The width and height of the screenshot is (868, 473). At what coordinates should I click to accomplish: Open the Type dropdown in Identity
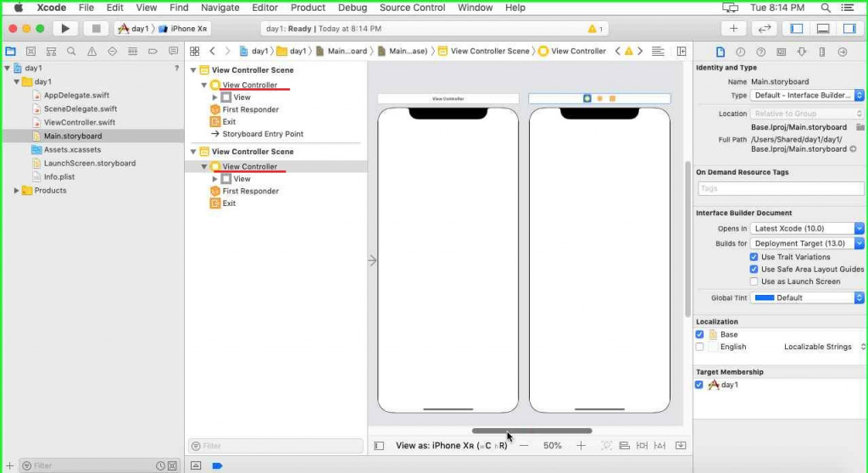(807, 95)
